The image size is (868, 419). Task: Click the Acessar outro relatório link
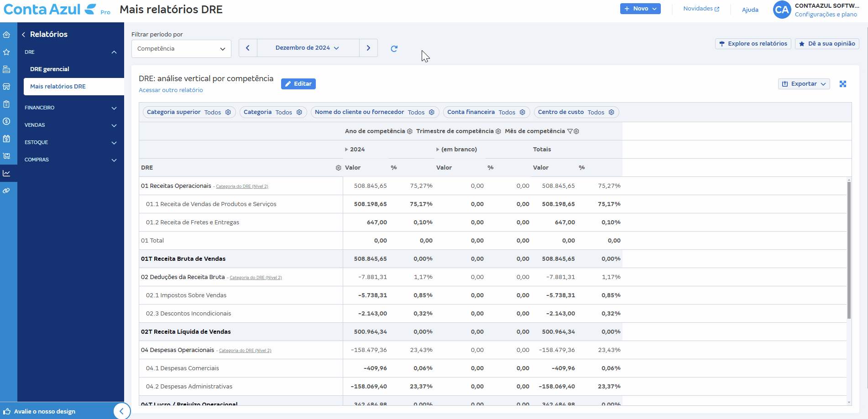[171, 90]
